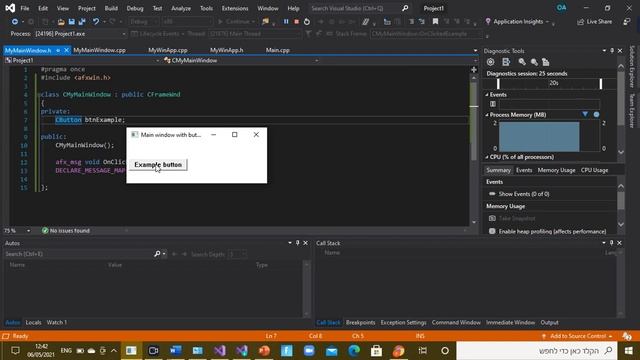Toggle bookmark icon in toolbar
The height and width of the screenshot is (360, 640).
click(435, 22)
